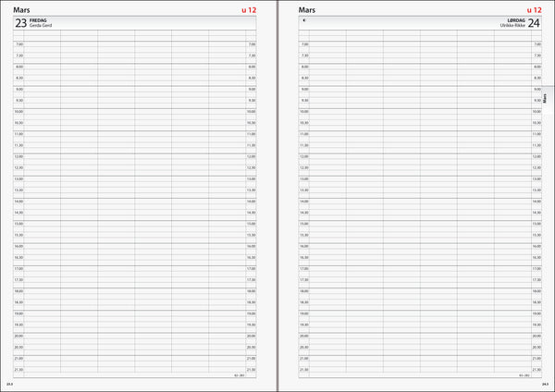Click Saturday page's left-margin "20.00" time label

click(x=304, y=337)
